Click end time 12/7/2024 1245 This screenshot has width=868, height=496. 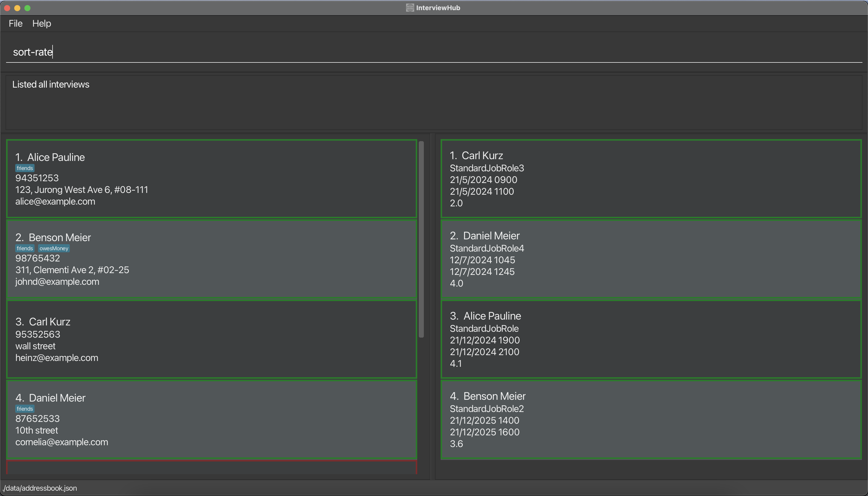coord(482,272)
